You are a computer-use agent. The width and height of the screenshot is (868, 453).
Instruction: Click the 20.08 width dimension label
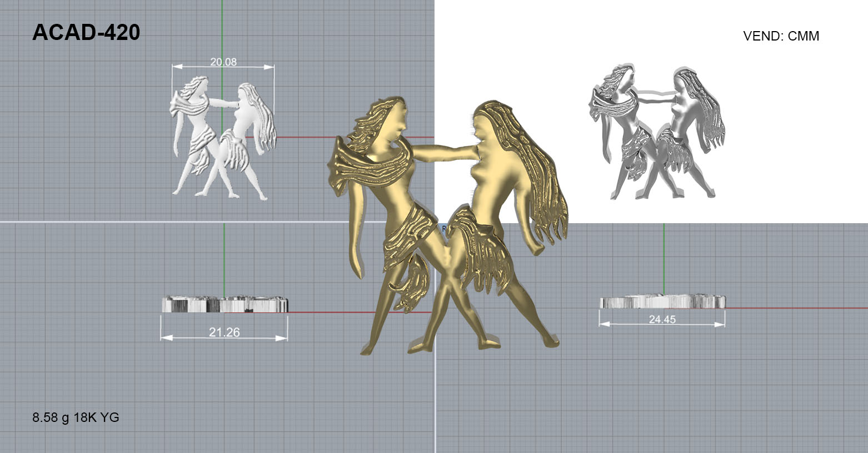[223, 62]
